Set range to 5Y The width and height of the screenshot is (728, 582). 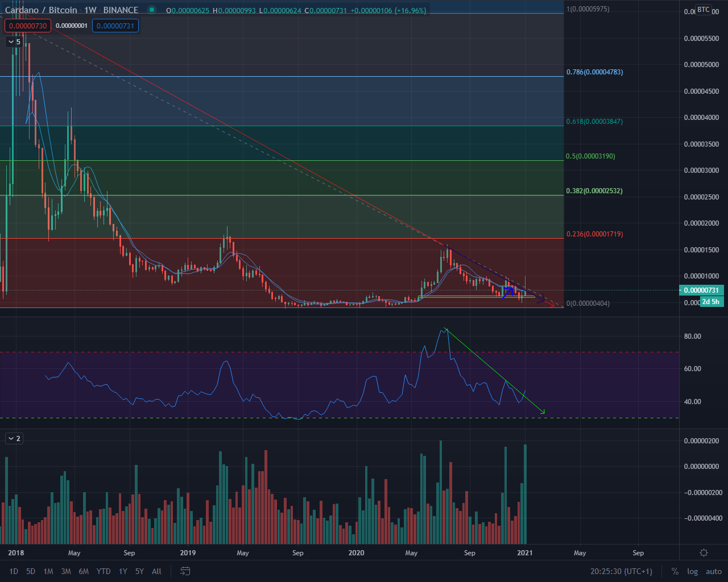tap(139, 571)
